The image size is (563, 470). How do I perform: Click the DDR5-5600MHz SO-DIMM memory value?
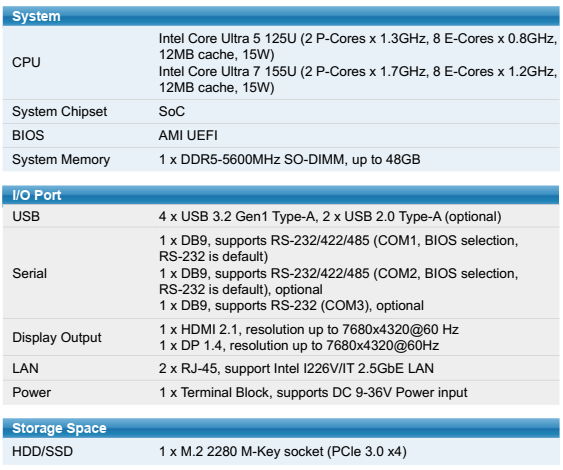289,159
